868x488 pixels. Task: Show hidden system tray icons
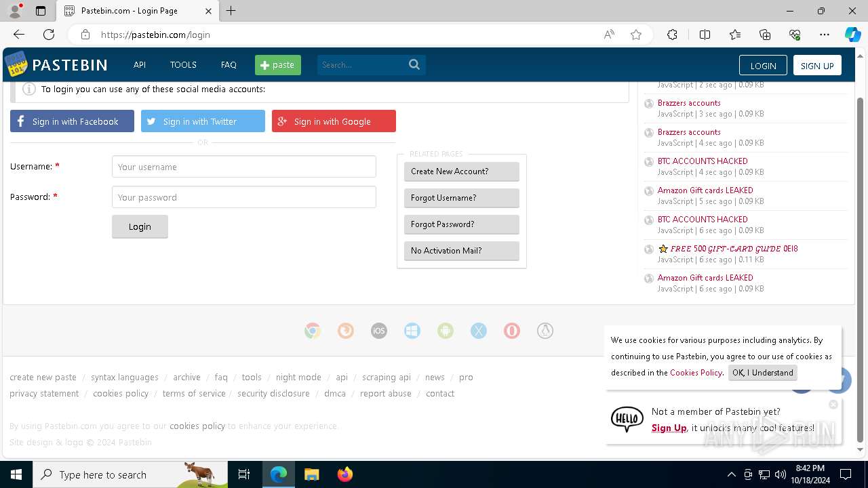[x=731, y=474]
